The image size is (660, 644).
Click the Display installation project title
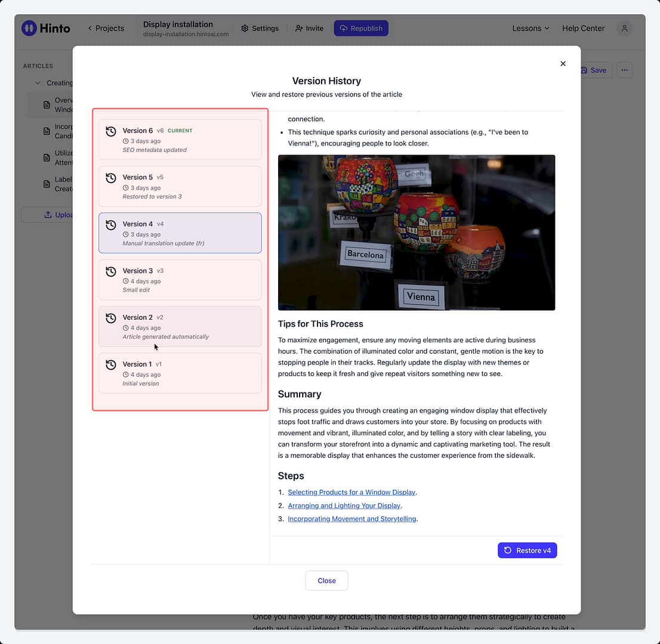click(x=178, y=24)
